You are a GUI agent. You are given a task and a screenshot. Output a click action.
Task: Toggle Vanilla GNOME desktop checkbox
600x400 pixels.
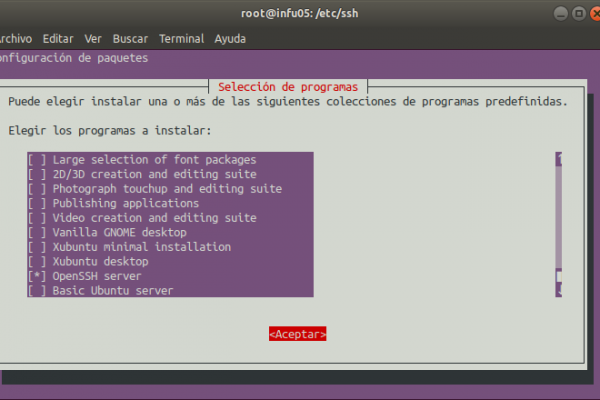click(x=37, y=232)
